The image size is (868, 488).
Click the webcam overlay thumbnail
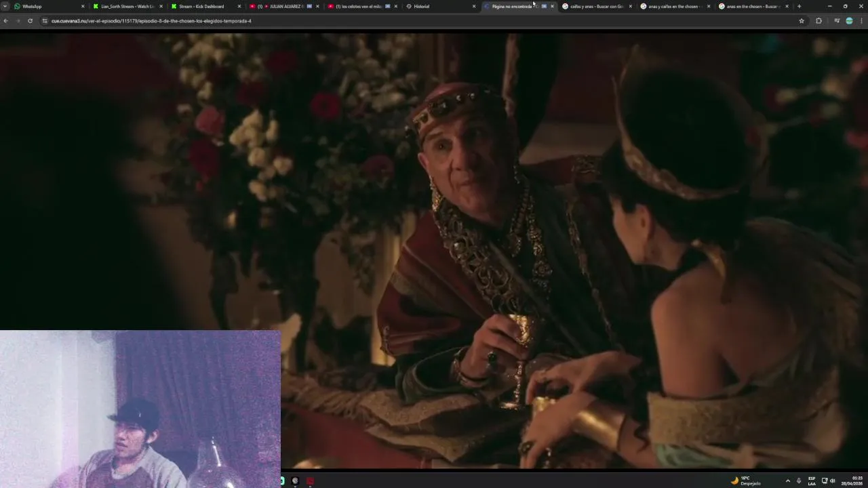pyautogui.click(x=140, y=409)
